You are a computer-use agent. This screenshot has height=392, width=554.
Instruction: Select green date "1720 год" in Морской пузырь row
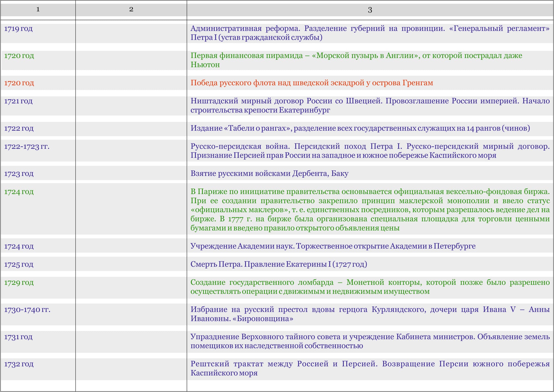click(x=19, y=56)
